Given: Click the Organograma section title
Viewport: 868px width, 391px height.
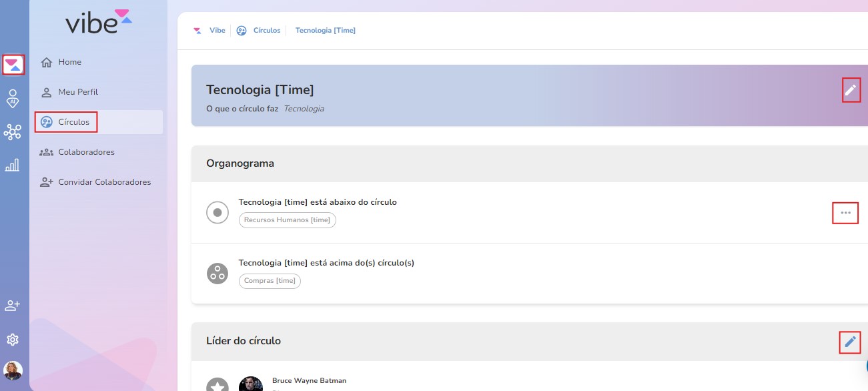Looking at the screenshot, I should pyautogui.click(x=240, y=163).
